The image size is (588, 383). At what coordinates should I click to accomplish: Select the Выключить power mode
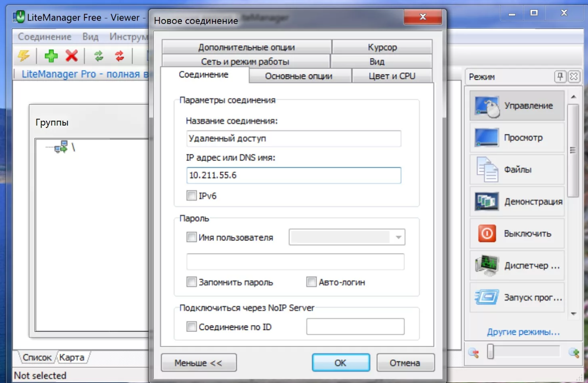[517, 234]
